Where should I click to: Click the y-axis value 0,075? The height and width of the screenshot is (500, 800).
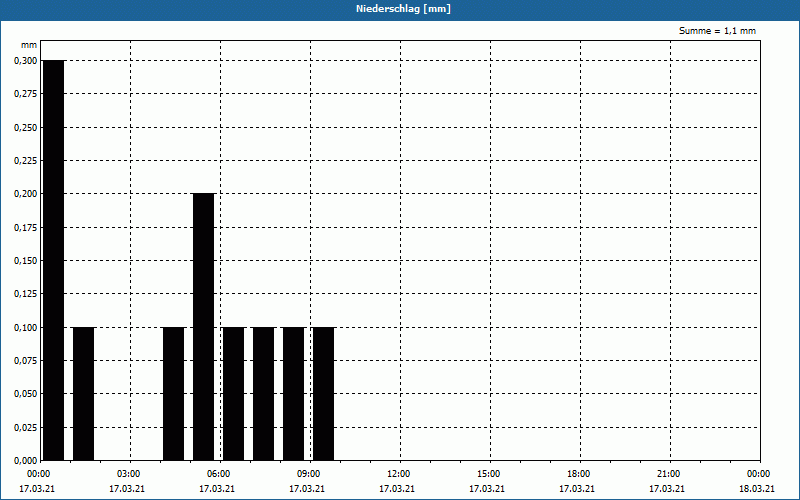pyautogui.click(x=26, y=361)
